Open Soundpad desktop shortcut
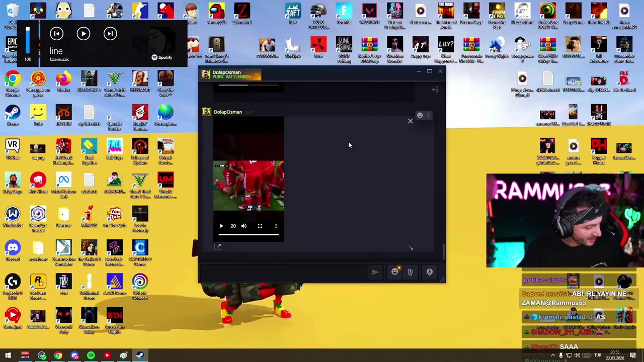Viewport: 644px width, 362px height. (13, 319)
